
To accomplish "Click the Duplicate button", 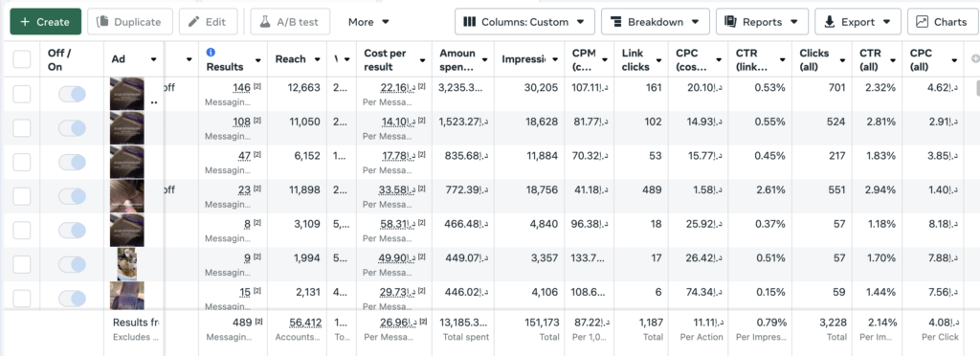I will pos(130,22).
